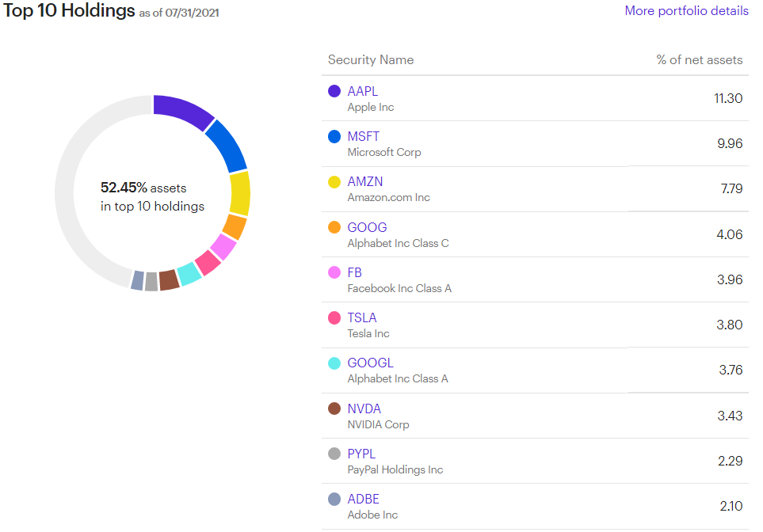Click the brown NVIDIA legend dot

click(334, 408)
